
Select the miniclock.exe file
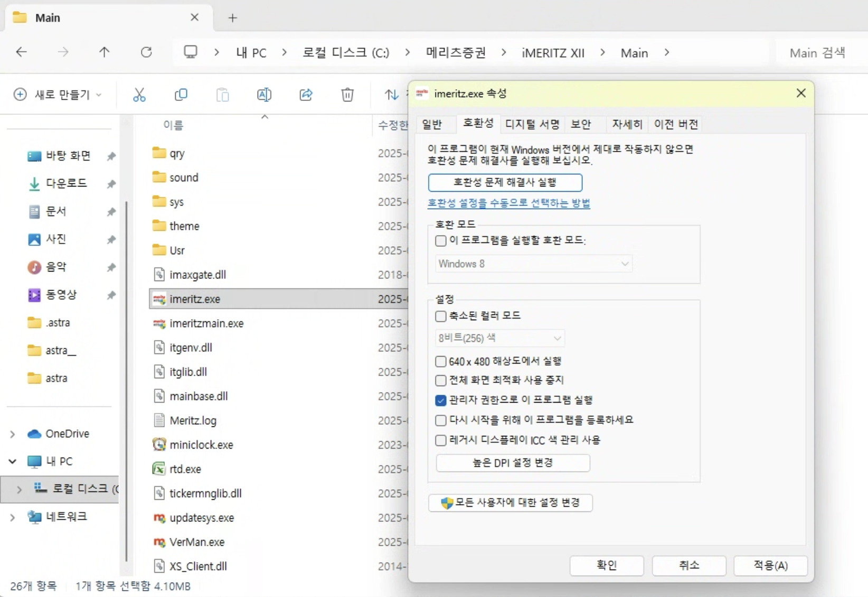click(201, 445)
